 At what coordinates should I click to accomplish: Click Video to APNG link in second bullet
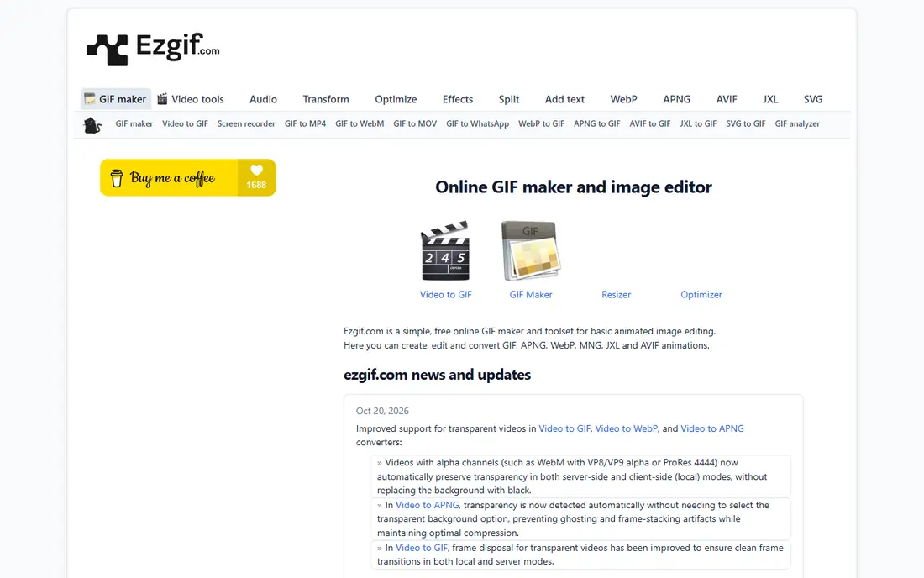coord(428,505)
